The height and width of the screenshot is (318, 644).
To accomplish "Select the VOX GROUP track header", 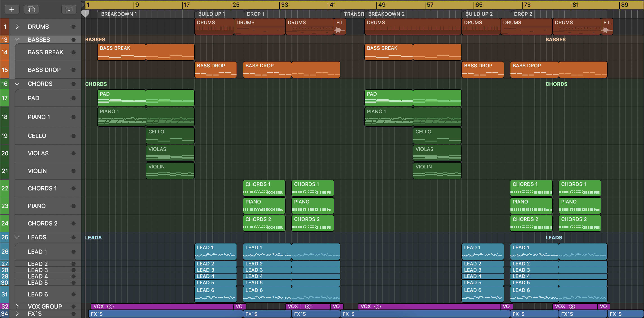I will (x=45, y=306).
